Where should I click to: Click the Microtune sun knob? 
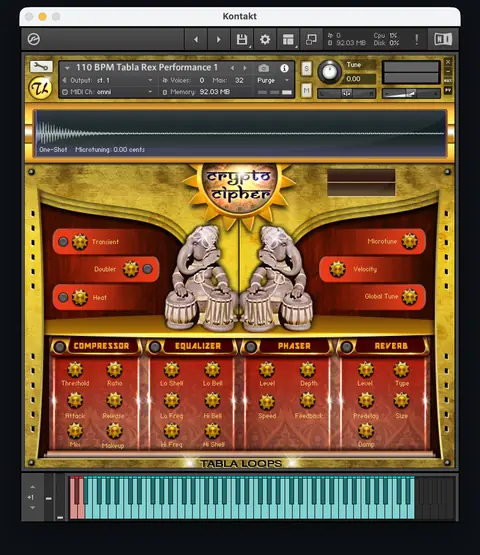pos(410,241)
